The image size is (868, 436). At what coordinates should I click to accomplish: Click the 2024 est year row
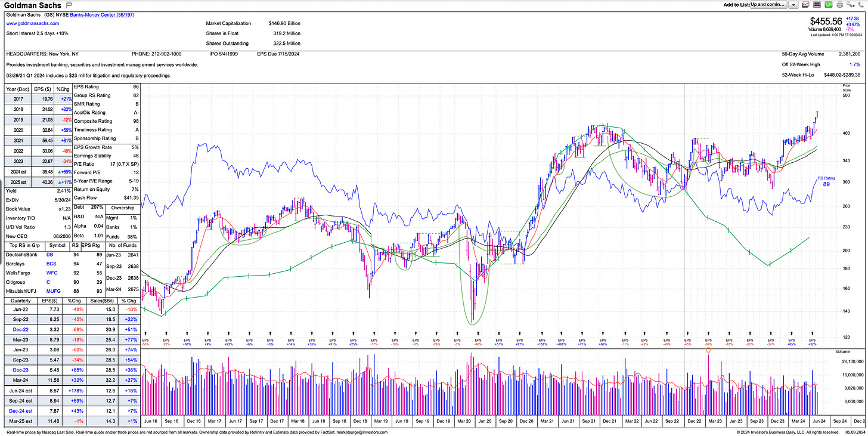point(37,173)
